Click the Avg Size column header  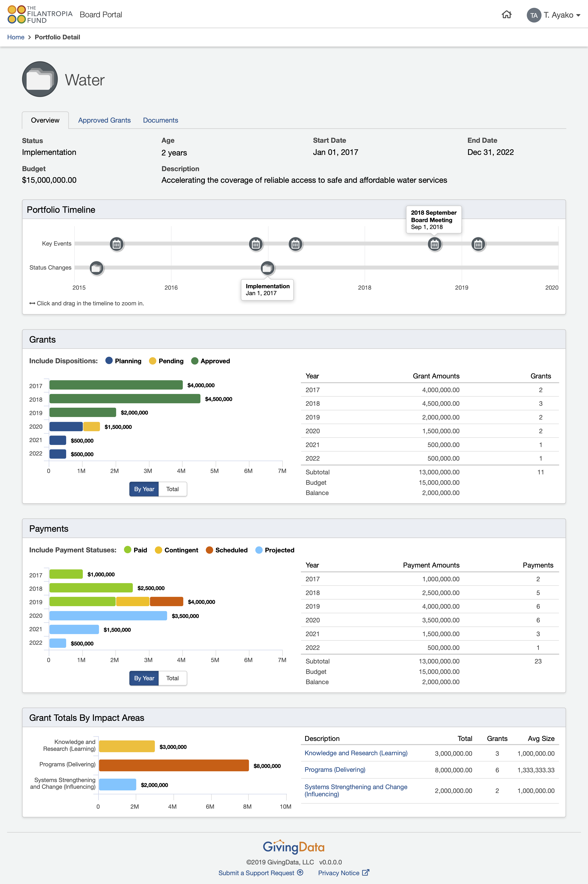point(541,738)
